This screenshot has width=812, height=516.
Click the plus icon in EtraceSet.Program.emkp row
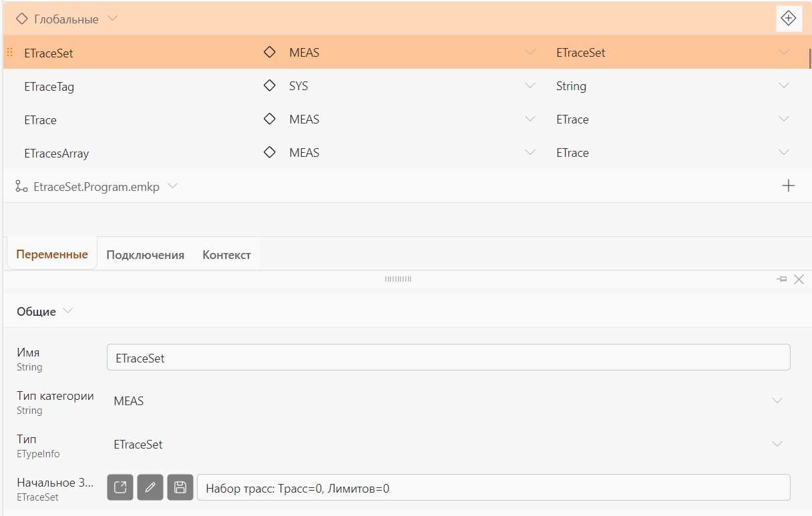click(789, 186)
